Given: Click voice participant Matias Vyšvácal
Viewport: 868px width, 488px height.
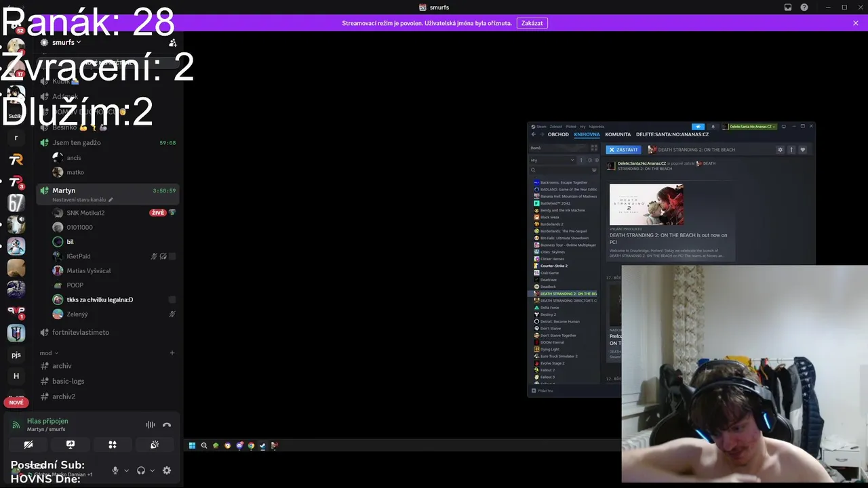Looking at the screenshot, I should tap(114, 270).
